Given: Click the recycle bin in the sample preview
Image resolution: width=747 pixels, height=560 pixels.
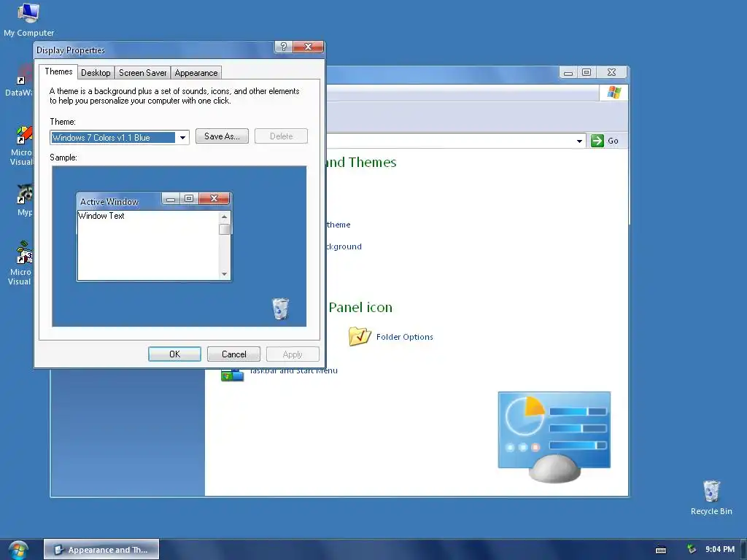Looking at the screenshot, I should pyautogui.click(x=280, y=308).
